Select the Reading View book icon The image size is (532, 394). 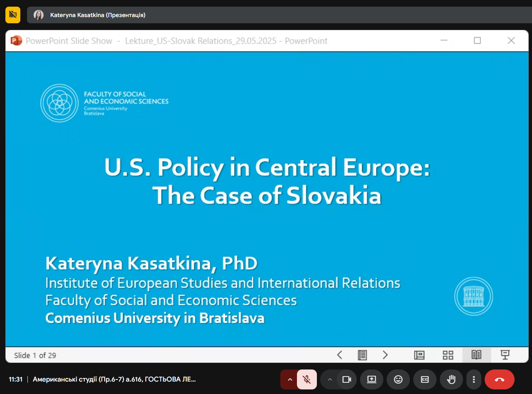[476, 355]
